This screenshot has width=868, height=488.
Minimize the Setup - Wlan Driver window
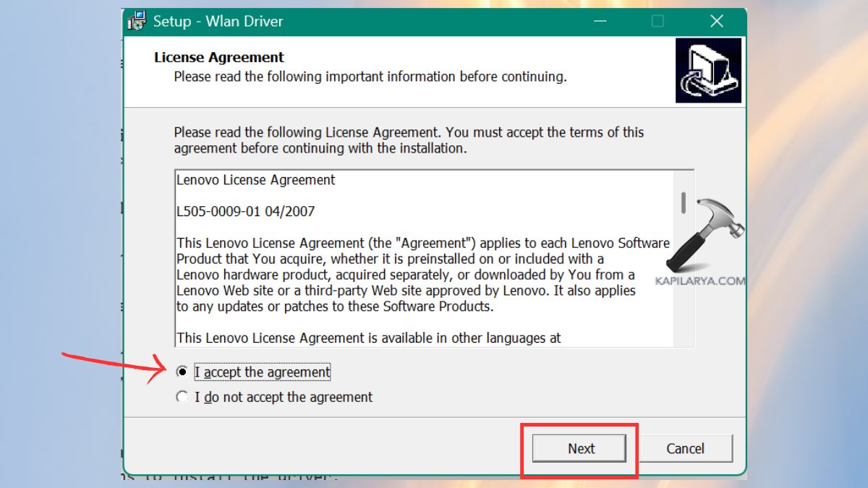(x=600, y=21)
